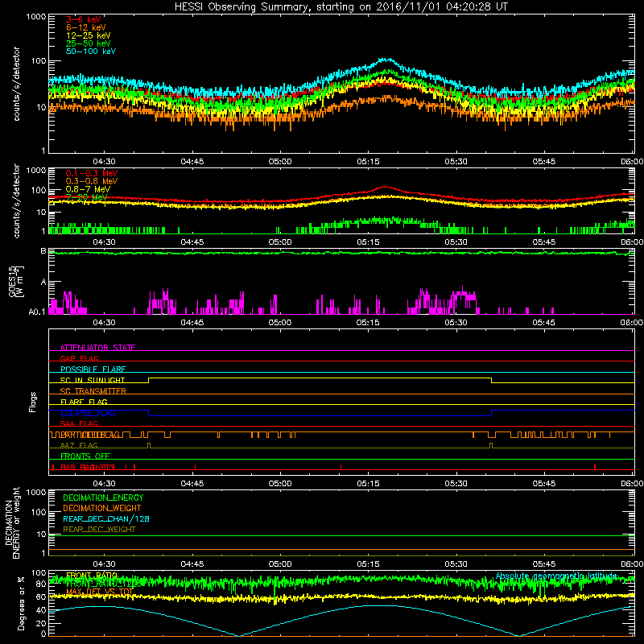Select the MAX_DET_VS_TOT legend label
Image resolution: width=644 pixels, height=644 pixels.
tap(99, 592)
